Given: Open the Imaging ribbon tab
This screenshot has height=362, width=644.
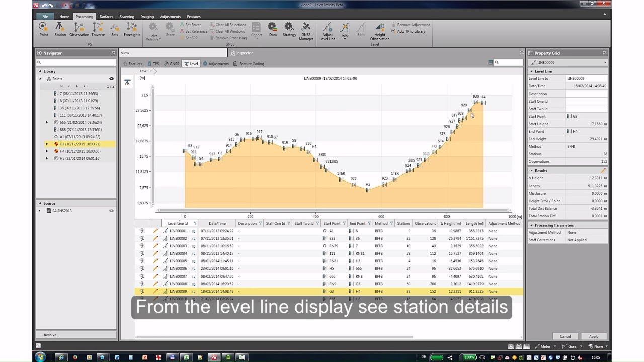Looking at the screenshot, I should (147, 16).
